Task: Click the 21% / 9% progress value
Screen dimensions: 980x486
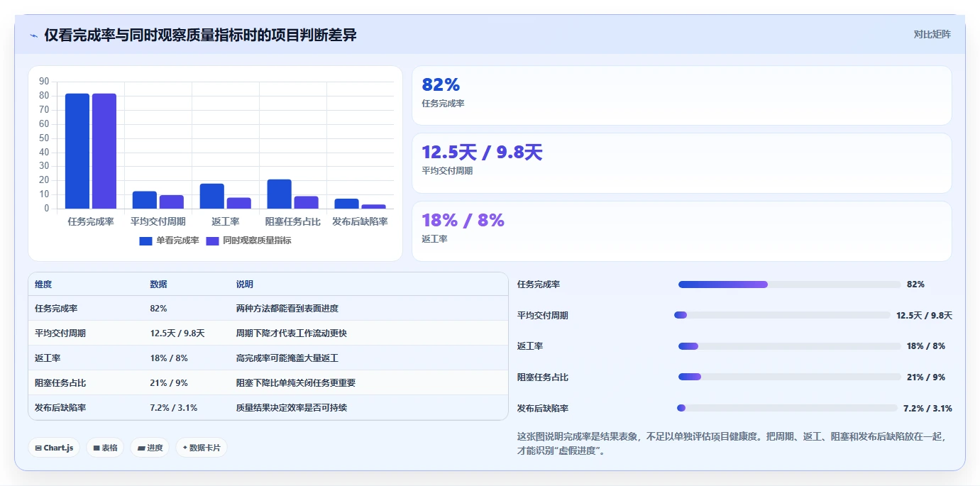Action: (926, 377)
